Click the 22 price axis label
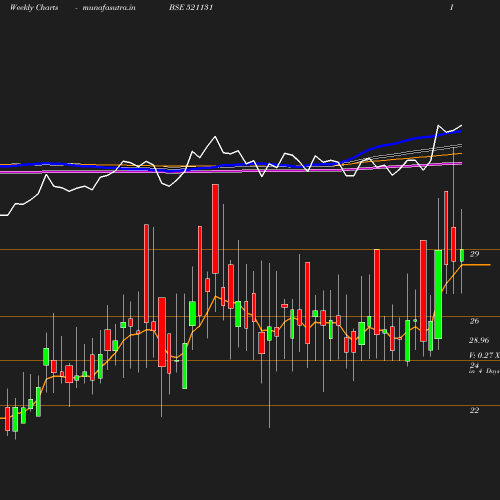The image size is (500, 500). tap(474, 410)
